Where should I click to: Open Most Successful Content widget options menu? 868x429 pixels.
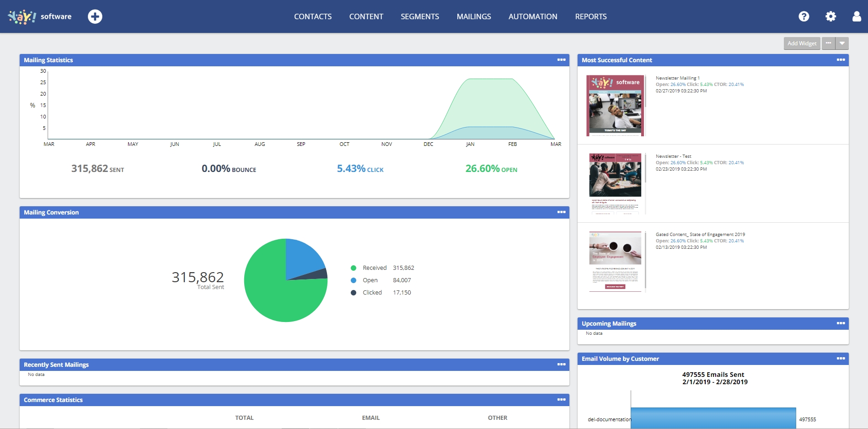(841, 60)
